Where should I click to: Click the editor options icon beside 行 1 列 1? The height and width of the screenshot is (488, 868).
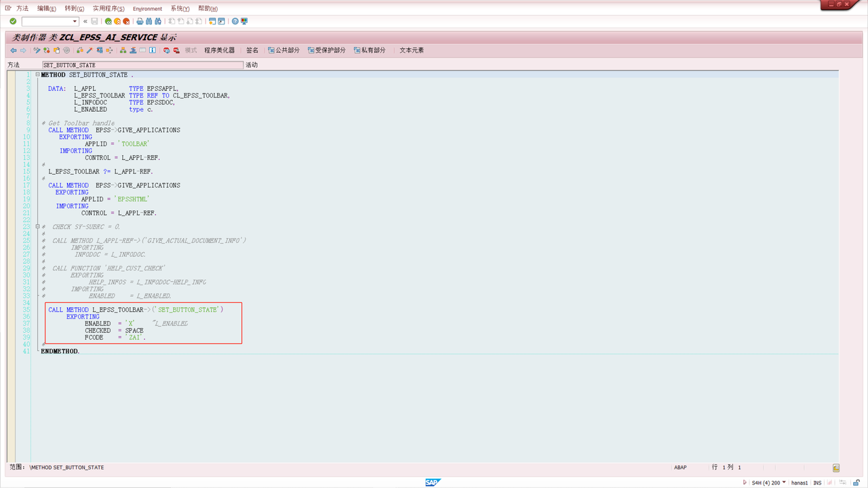point(836,468)
